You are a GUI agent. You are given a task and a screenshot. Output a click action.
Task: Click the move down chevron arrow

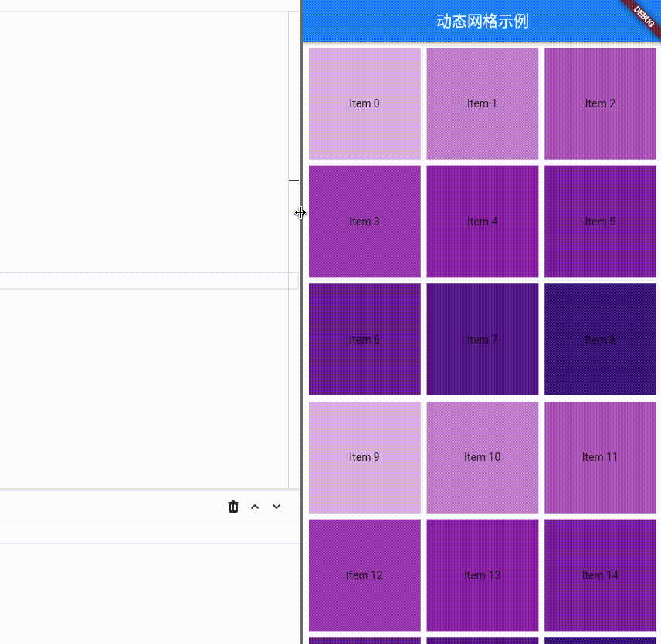[276, 507]
